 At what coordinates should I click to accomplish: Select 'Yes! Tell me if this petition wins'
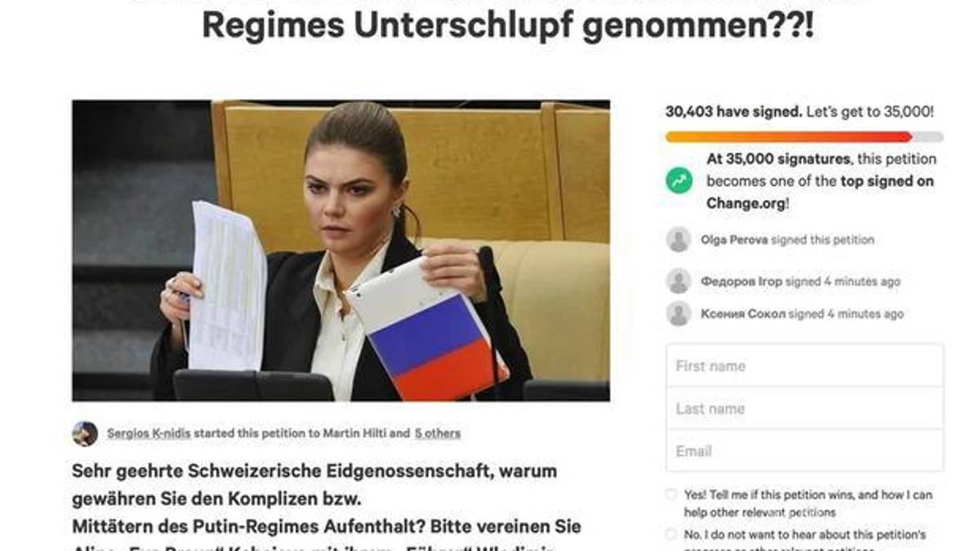pyautogui.click(x=670, y=495)
